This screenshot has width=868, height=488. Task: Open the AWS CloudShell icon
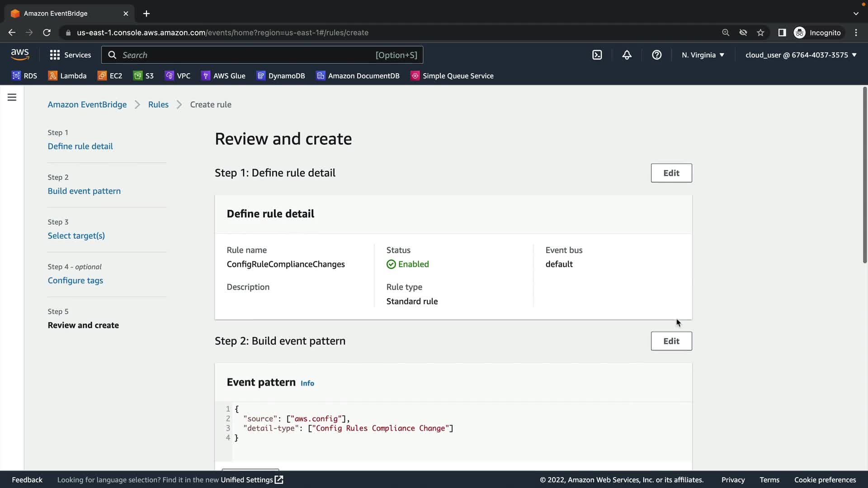(x=597, y=55)
